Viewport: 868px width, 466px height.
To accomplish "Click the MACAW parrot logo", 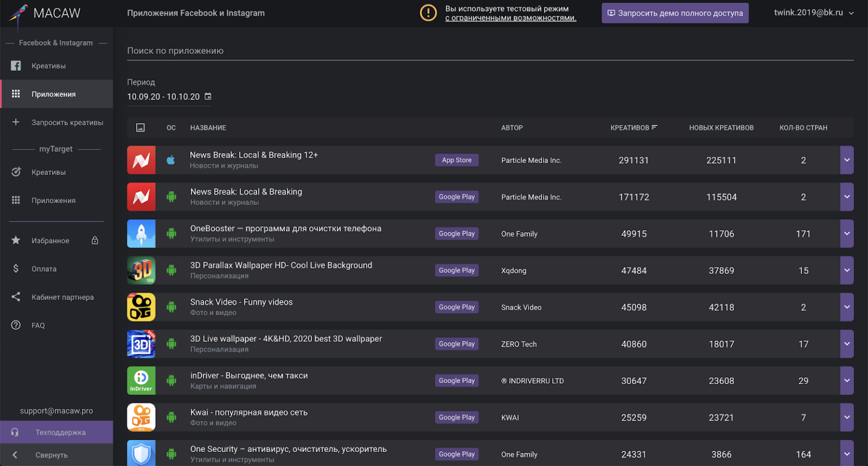I will coord(18,14).
